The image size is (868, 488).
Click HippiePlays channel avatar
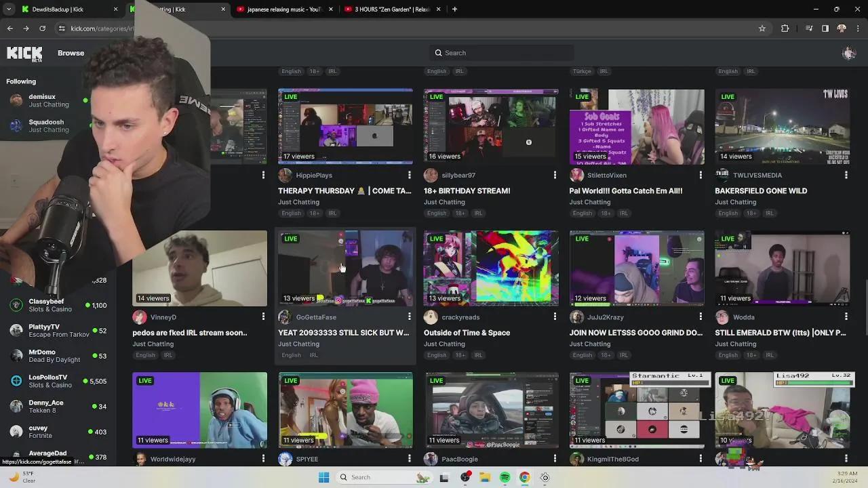point(285,176)
